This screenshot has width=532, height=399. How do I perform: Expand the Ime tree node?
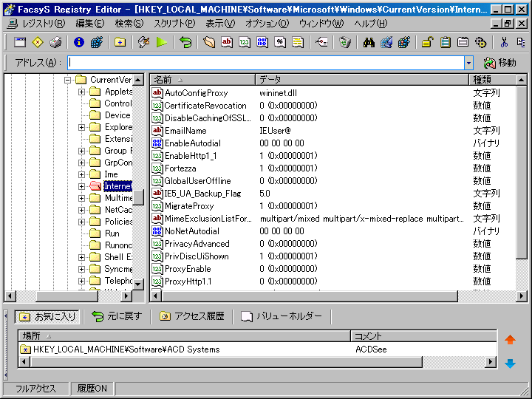tap(81, 174)
